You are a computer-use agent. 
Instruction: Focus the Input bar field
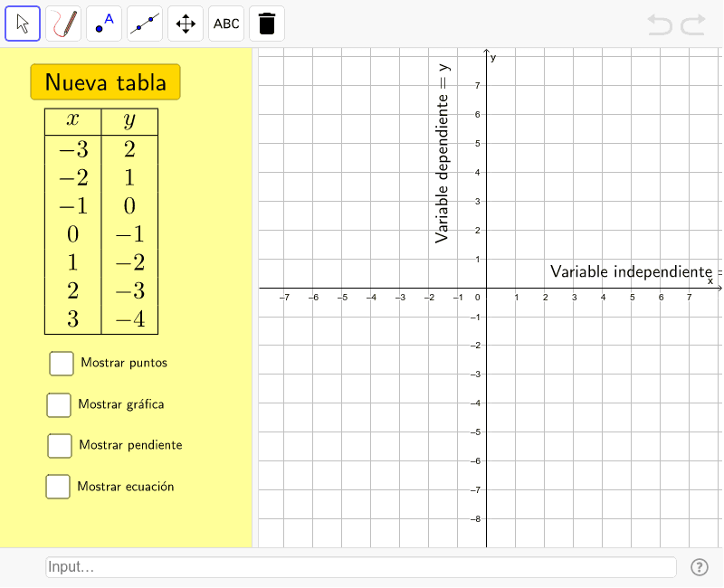click(x=360, y=567)
